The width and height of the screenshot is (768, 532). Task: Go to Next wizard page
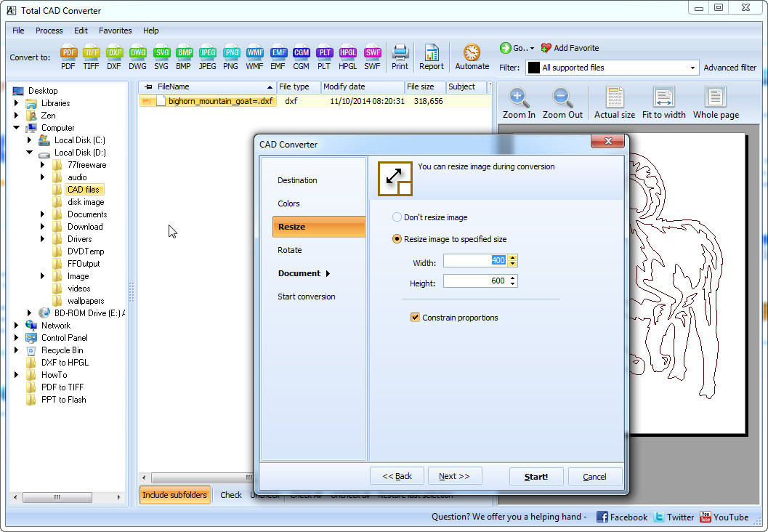(x=455, y=476)
